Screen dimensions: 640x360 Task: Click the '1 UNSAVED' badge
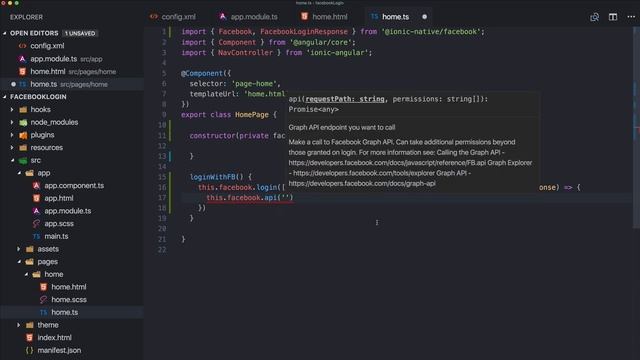[x=80, y=33]
